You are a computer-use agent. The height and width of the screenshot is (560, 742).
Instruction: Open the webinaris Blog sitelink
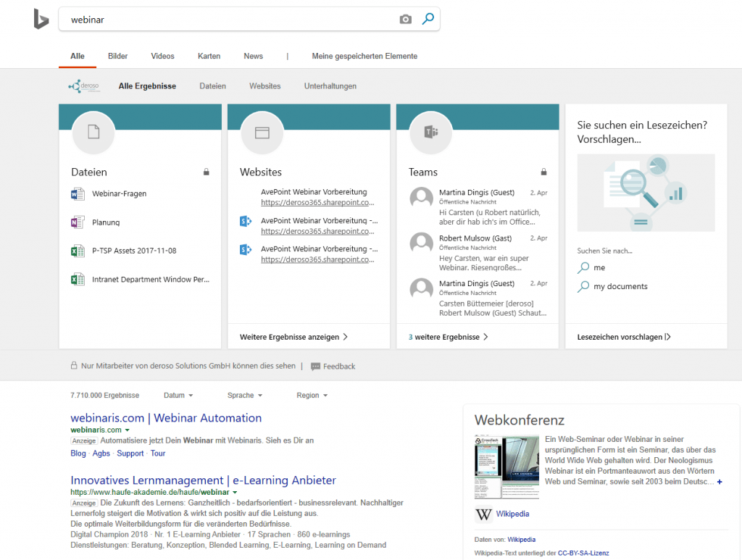point(78,453)
